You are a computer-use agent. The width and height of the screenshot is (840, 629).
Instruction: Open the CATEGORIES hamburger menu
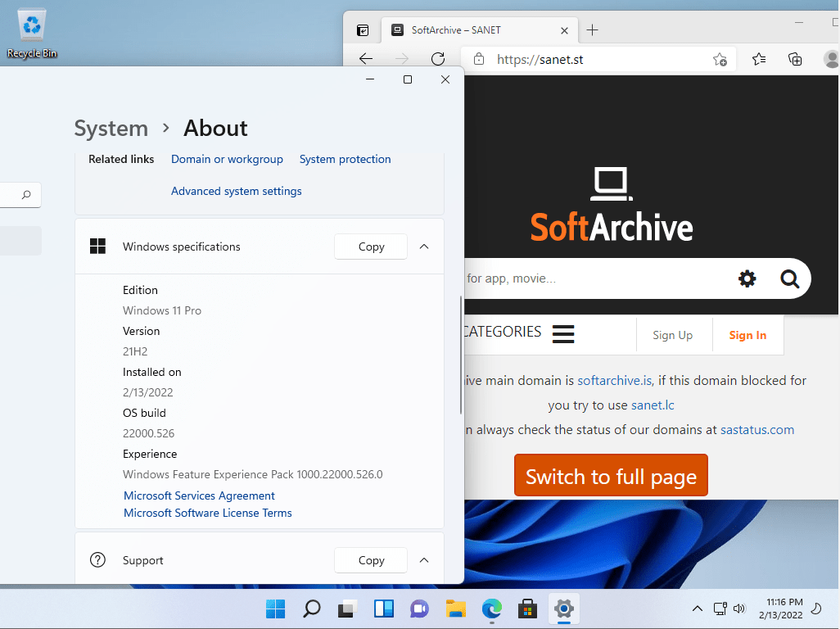(563, 333)
